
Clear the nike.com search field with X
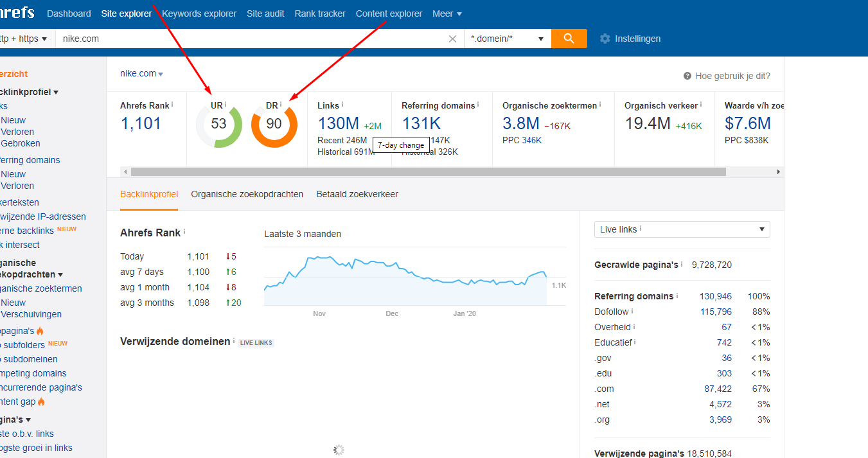pos(452,39)
